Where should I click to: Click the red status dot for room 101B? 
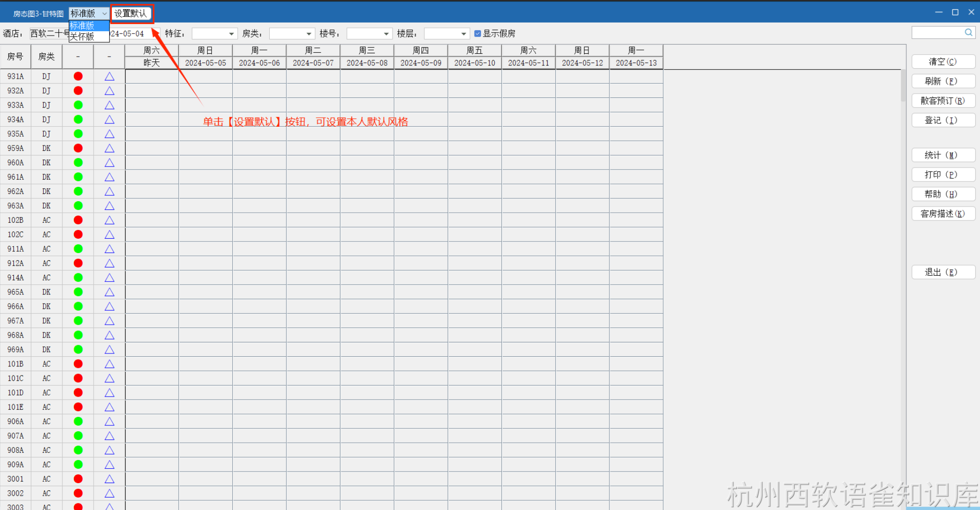tap(78, 364)
